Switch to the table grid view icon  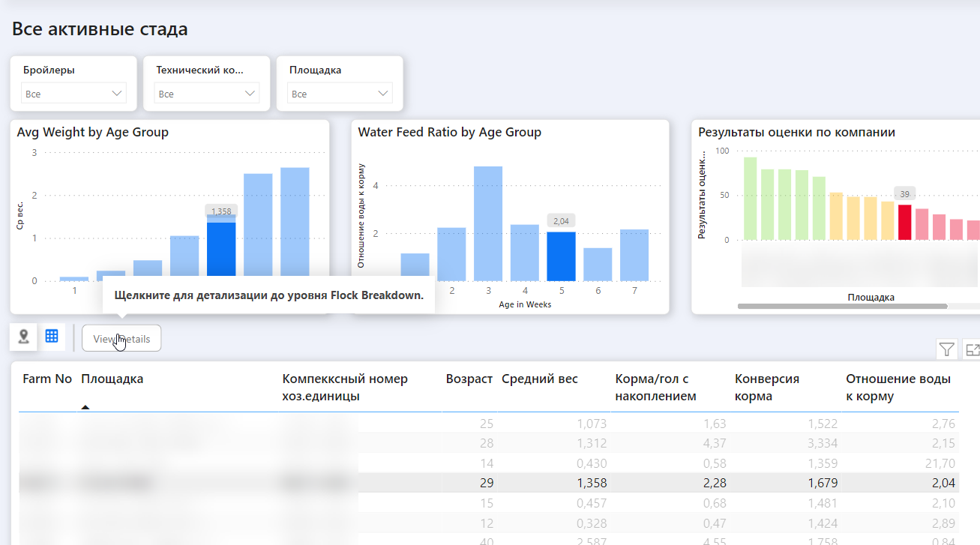tap(52, 337)
